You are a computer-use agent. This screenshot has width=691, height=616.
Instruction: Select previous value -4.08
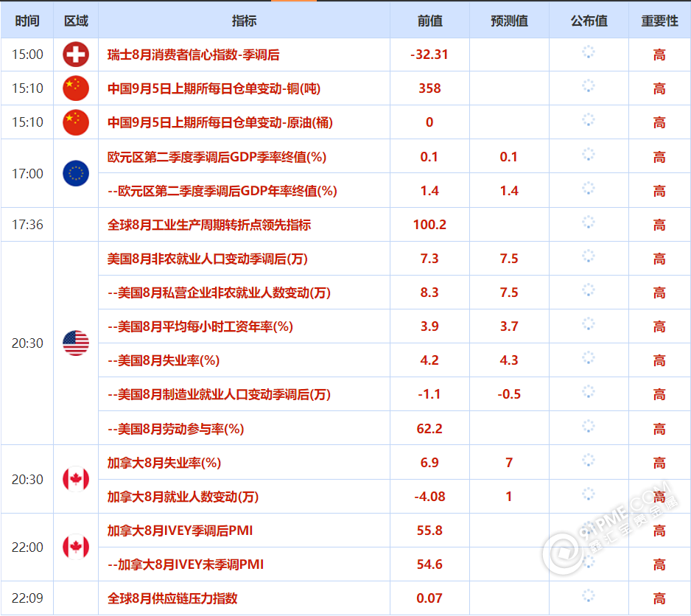[x=429, y=497]
